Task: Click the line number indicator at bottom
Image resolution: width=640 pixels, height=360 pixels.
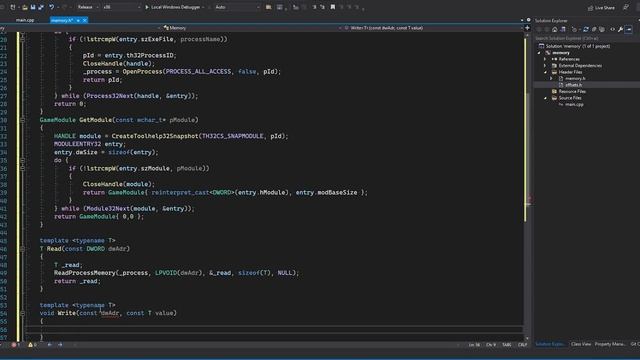Action: coord(474,345)
